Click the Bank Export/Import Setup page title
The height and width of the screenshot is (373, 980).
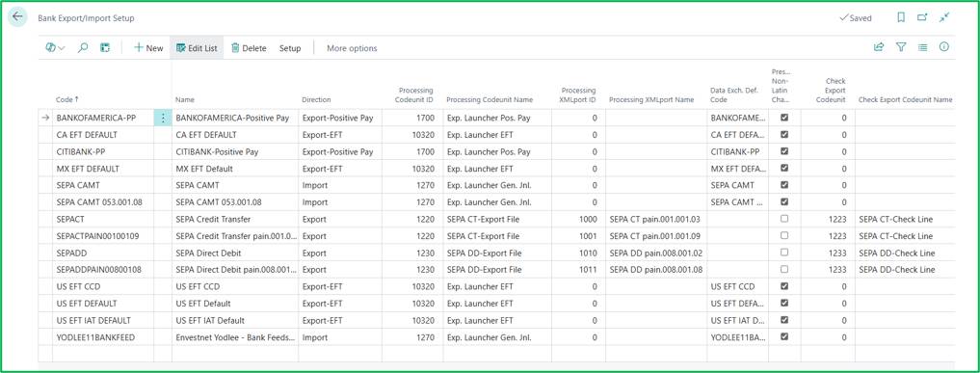pyautogui.click(x=87, y=18)
